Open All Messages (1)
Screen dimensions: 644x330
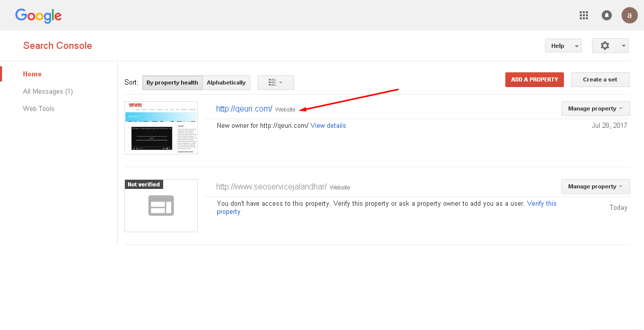(48, 92)
